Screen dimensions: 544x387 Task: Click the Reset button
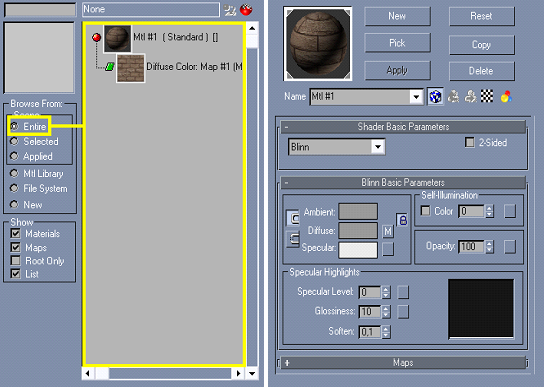click(482, 16)
